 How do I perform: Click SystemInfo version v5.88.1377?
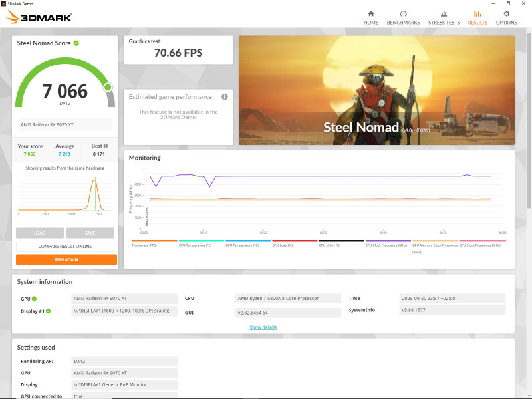click(x=452, y=310)
